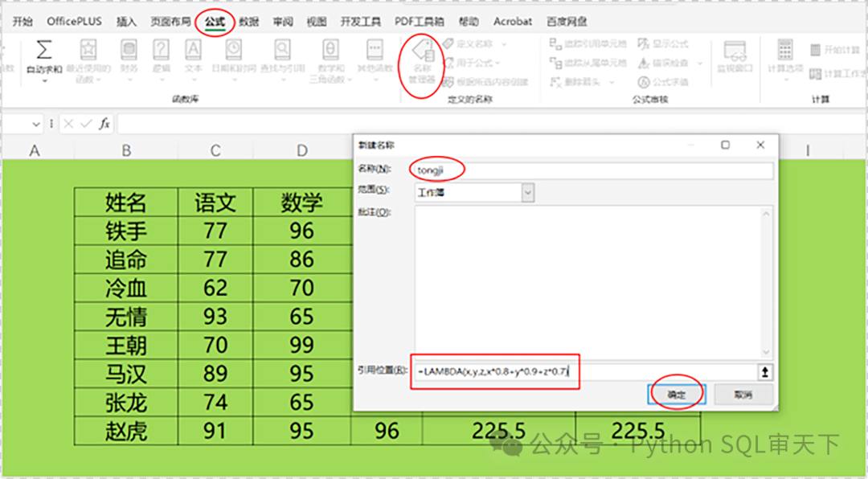Click the fx insert function icon
The image size is (868, 479).
click(104, 124)
